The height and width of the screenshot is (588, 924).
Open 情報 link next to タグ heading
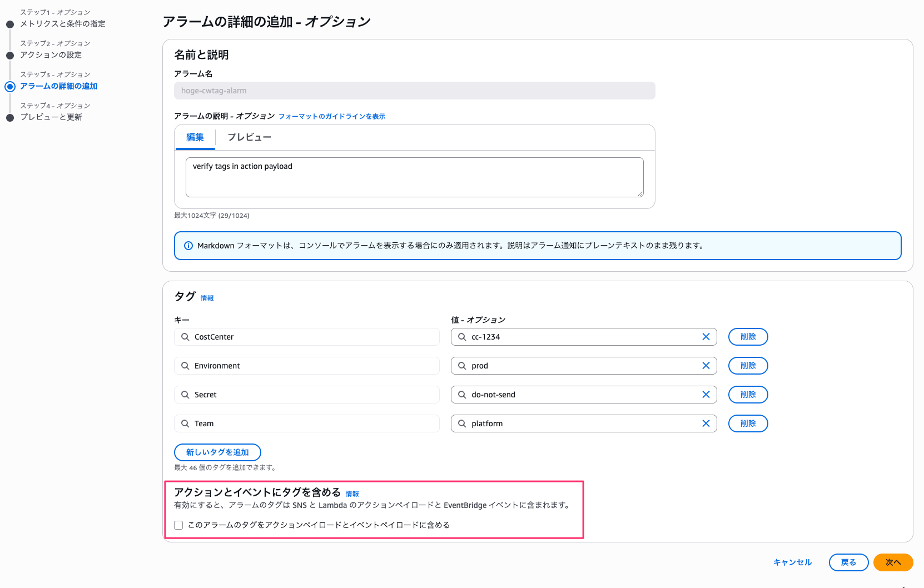point(207,298)
